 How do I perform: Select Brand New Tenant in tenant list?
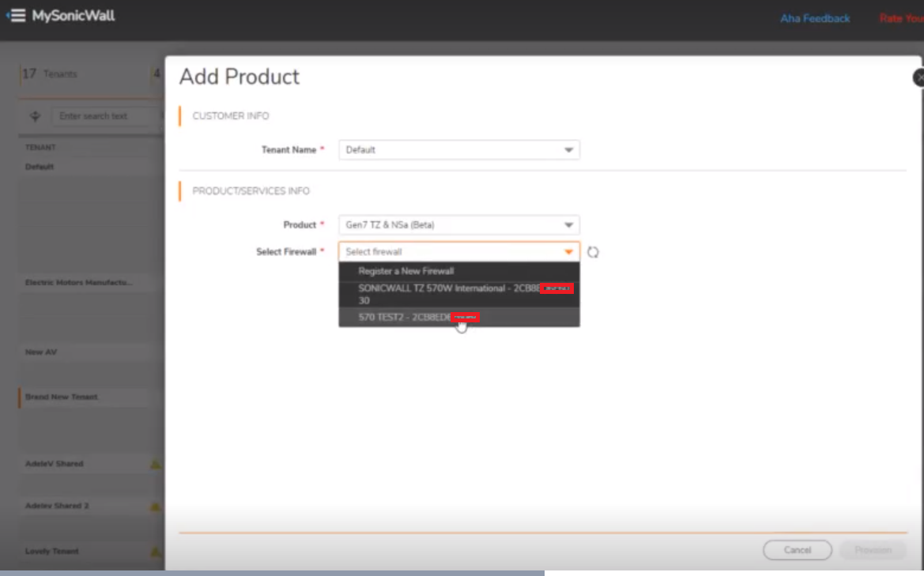point(62,397)
